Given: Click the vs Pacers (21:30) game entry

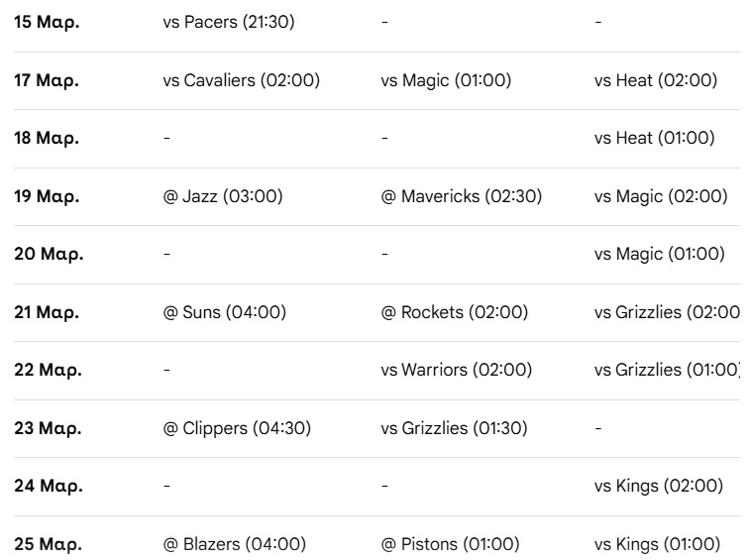Looking at the screenshot, I should [228, 23].
